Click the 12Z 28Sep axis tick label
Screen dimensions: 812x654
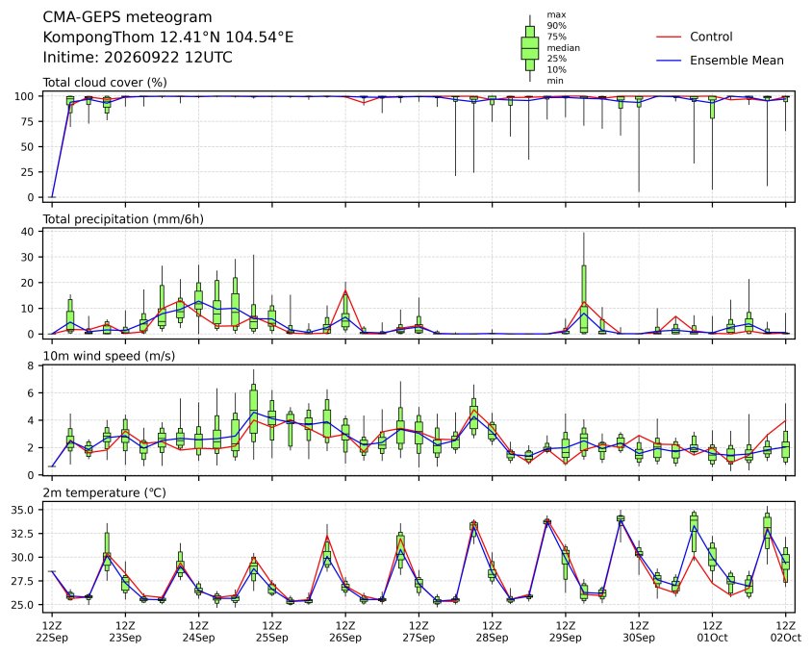click(492, 631)
